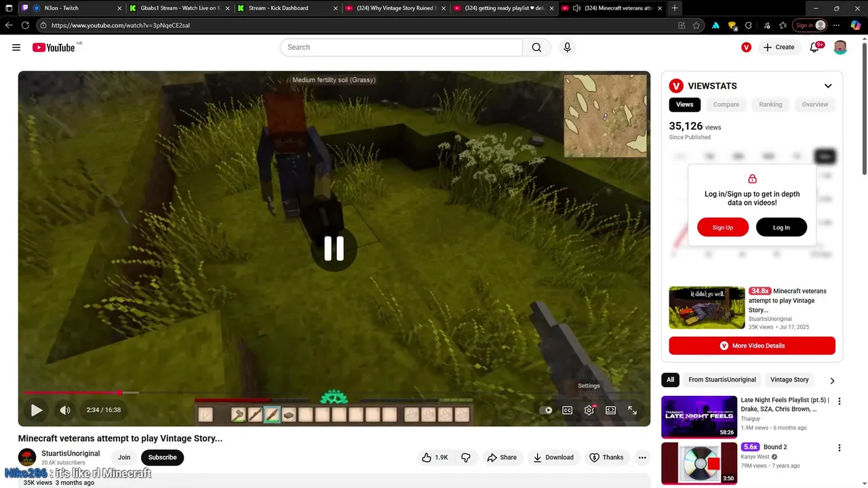Screen dimensions: 868x488
Task: Select the From StuartisUnoriginal chip
Action: pos(722,380)
